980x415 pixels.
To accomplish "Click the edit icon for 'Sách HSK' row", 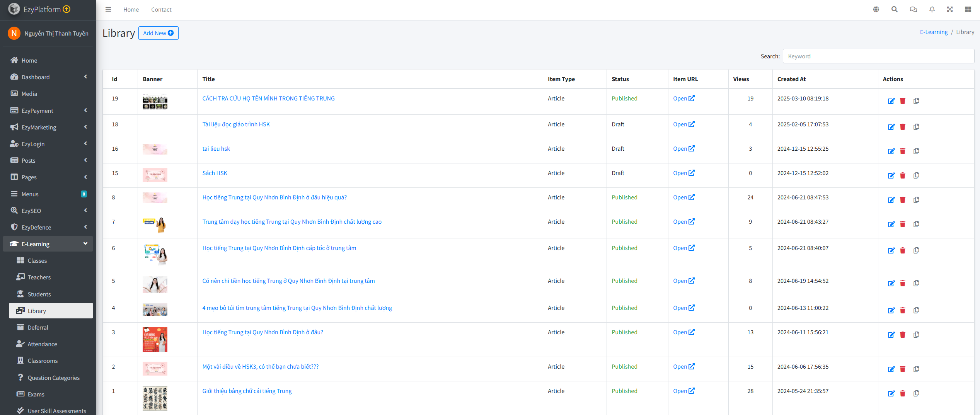I will [x=891, y=175].
